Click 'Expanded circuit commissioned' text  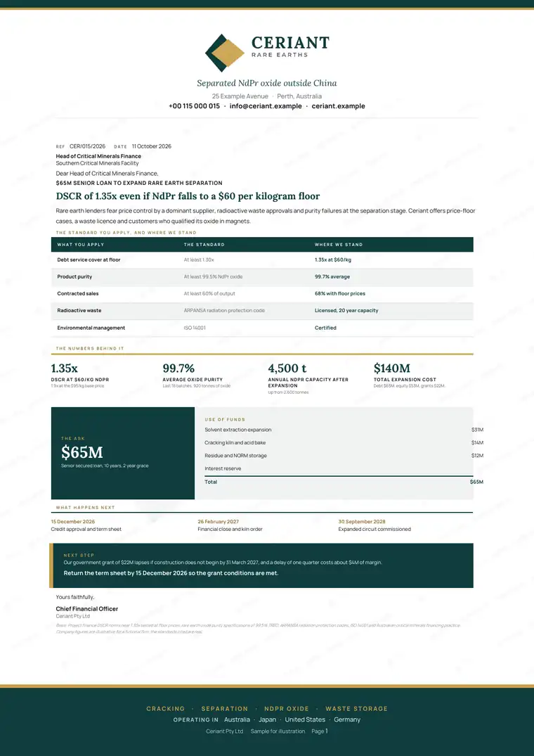pos(375,529)
